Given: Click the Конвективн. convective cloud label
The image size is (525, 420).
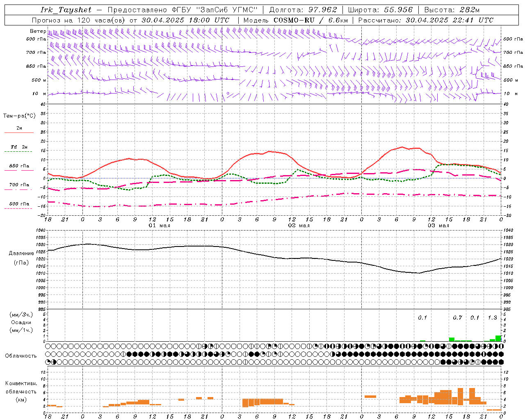Looking at the screenshot, I should [21, 383].
